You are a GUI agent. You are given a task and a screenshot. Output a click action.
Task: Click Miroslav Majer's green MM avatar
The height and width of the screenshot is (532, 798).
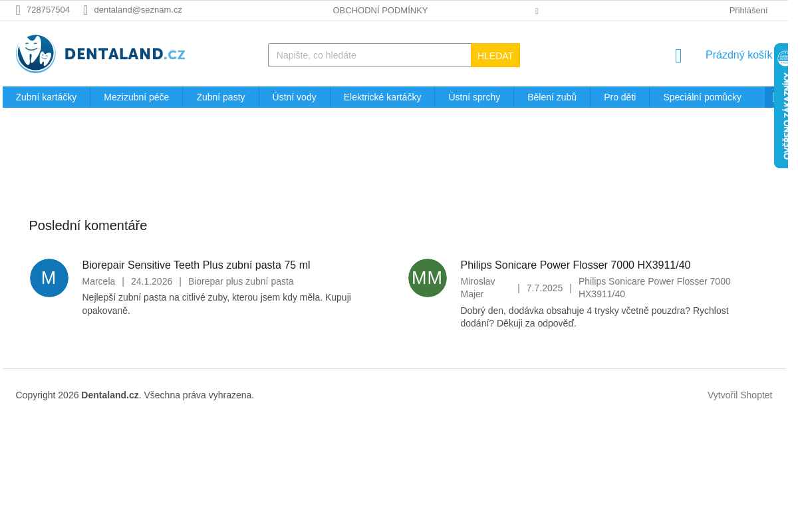[428, 278]
